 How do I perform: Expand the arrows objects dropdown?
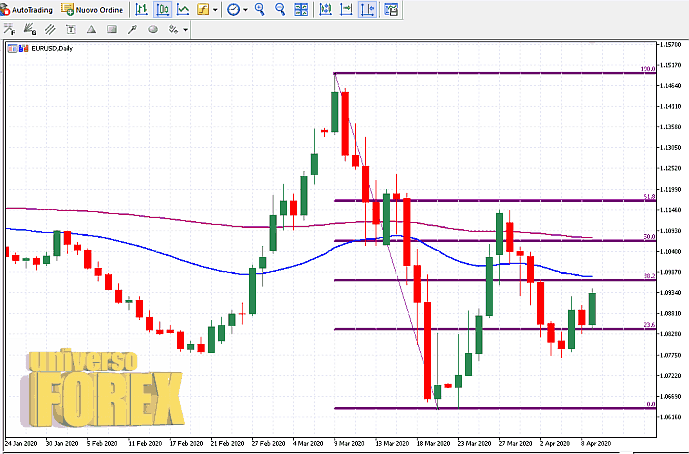pos(186,29)
